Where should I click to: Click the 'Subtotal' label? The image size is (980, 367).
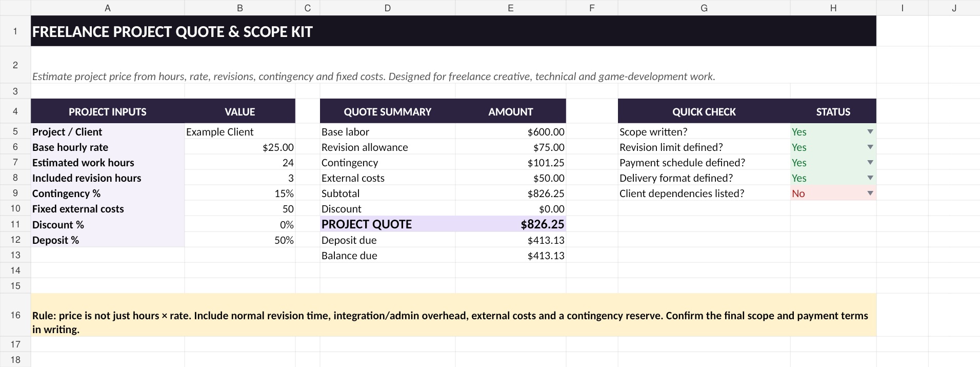click(x=341, y=194)
